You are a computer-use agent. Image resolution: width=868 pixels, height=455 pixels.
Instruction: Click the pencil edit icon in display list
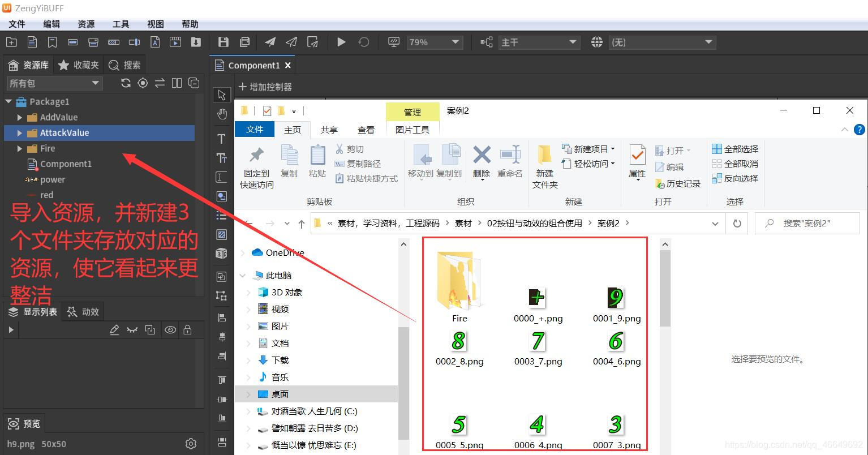[x=114, y=330]
